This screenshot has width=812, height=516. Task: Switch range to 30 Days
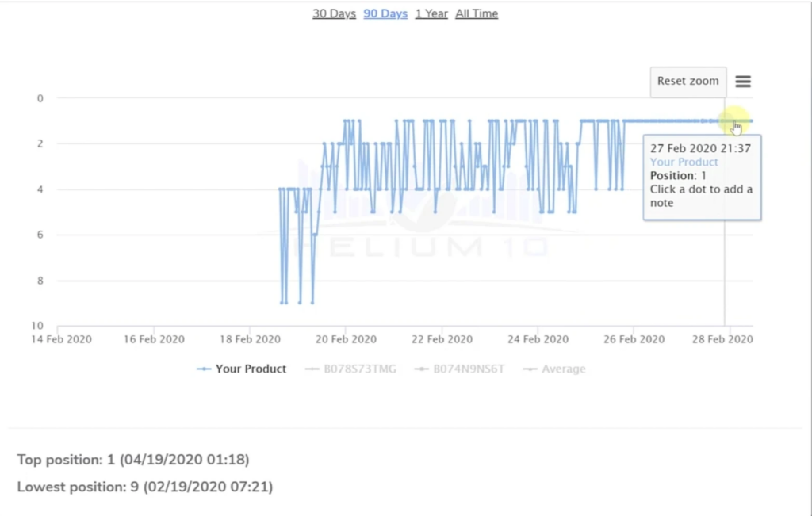pyautogui.click(x=334, y=13)
